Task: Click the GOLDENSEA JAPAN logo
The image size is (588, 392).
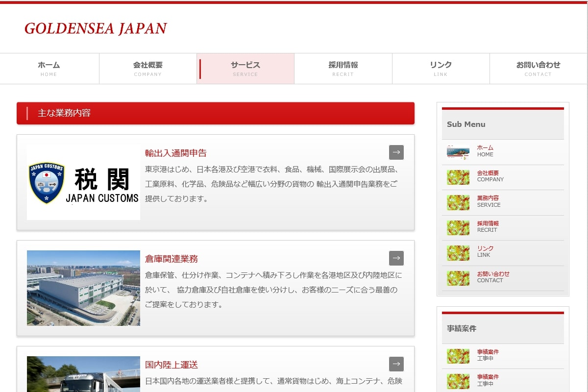Action: click(x=96, y=28)
